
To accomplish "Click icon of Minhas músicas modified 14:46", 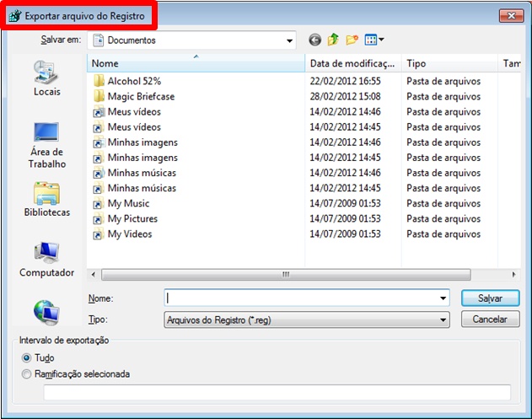I will 99,173.
